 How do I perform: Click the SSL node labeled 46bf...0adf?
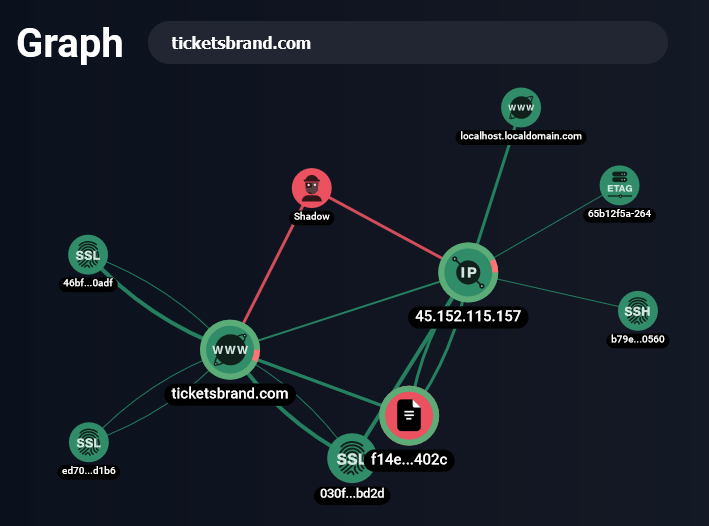pos(88,255)
